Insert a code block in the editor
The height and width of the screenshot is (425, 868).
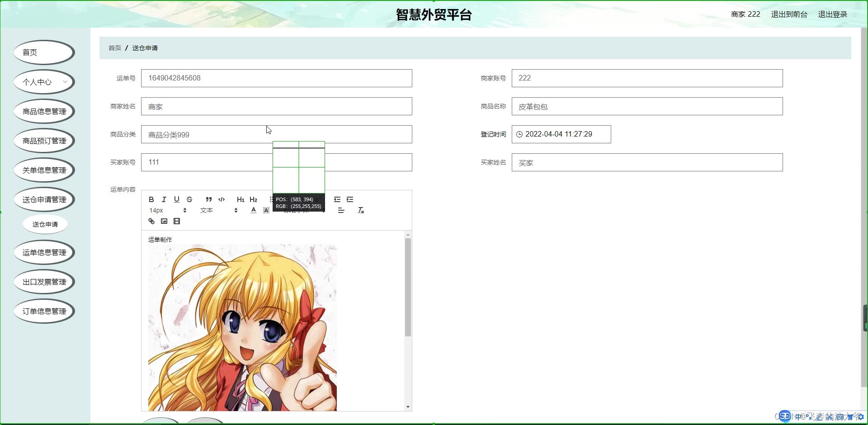[222, 199]
